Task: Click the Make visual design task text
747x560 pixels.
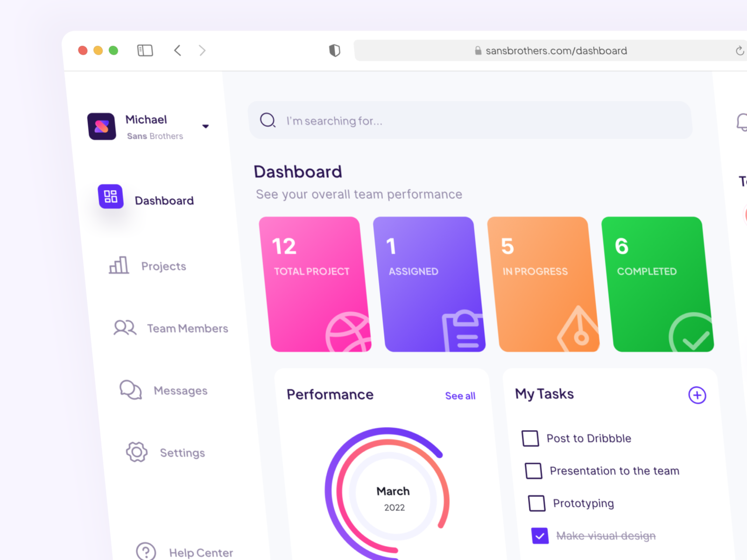Action: point(606,536)
